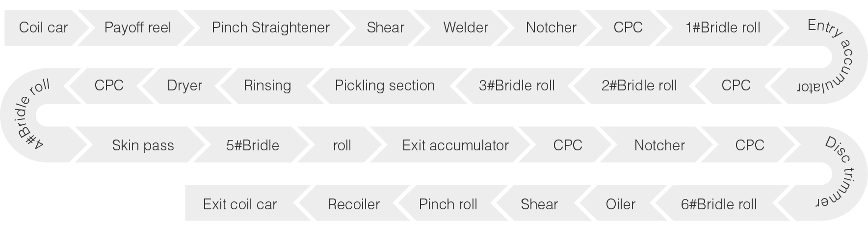Select the 6#Bridle roll step

(x=719, y=204)
